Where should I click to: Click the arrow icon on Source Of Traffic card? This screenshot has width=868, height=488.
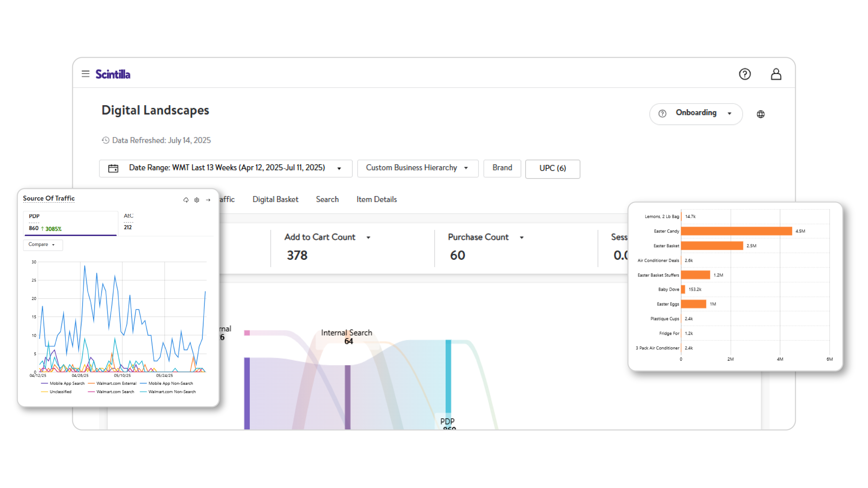pos(208,200)
